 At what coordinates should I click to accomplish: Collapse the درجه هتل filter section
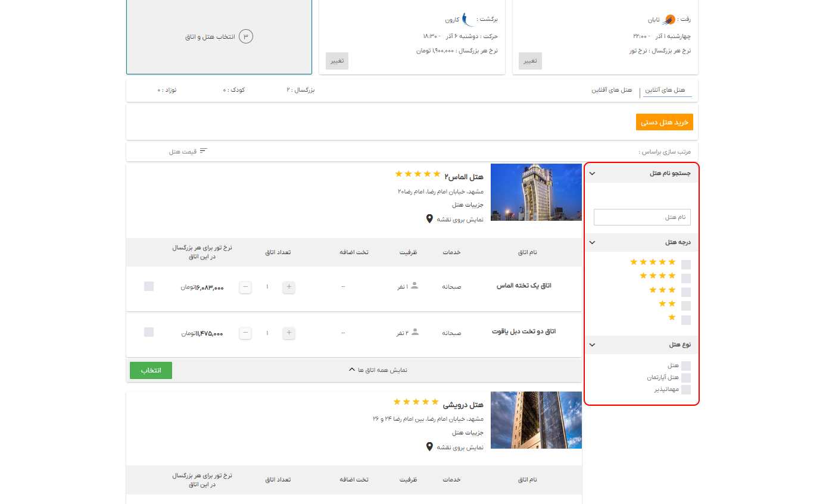point(592,242)
